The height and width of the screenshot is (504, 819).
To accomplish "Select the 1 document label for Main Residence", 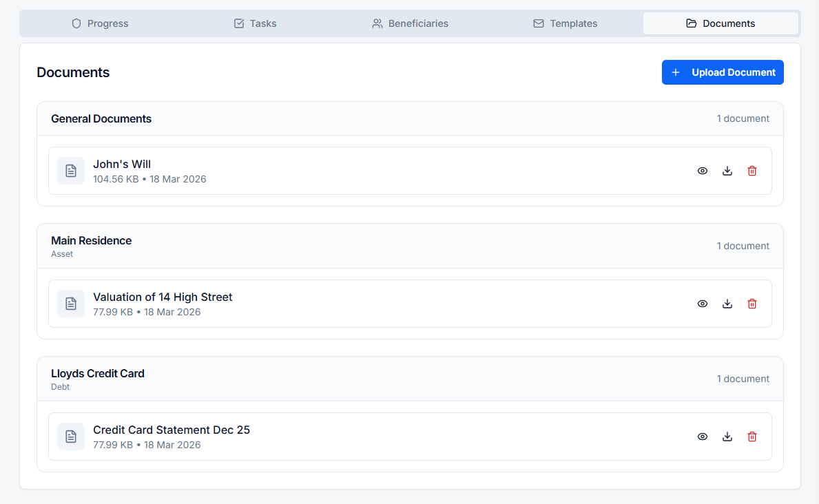I will point(743,245).
